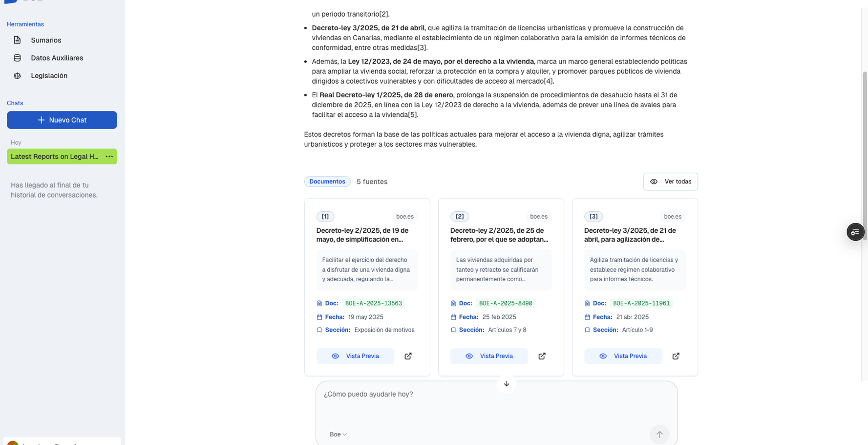Click the floating list icon at right edge
This screenshot has width=868, height=445.
[855, 232]
